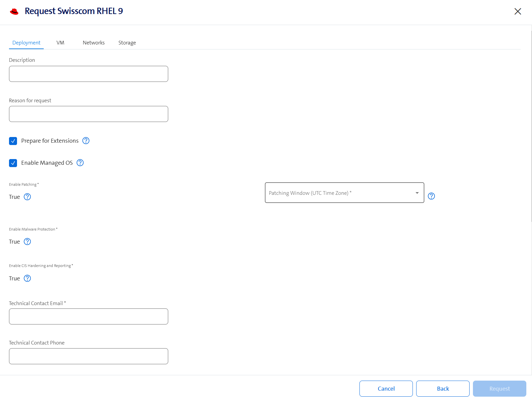This screenshot has width=532, height=401.
Task: Open the Patching Window (UTC Time Zone) dropdown
Action: (x=344, y=192)
